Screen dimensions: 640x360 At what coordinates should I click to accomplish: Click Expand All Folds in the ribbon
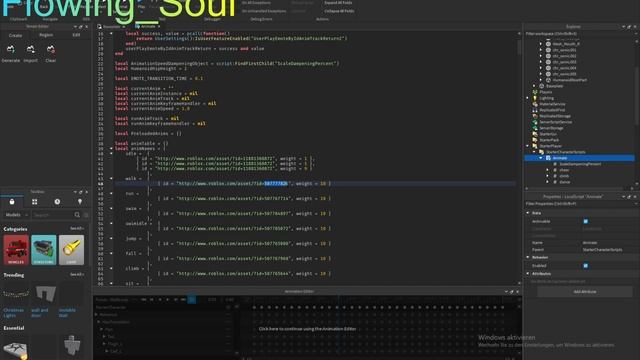coord(338,3)
